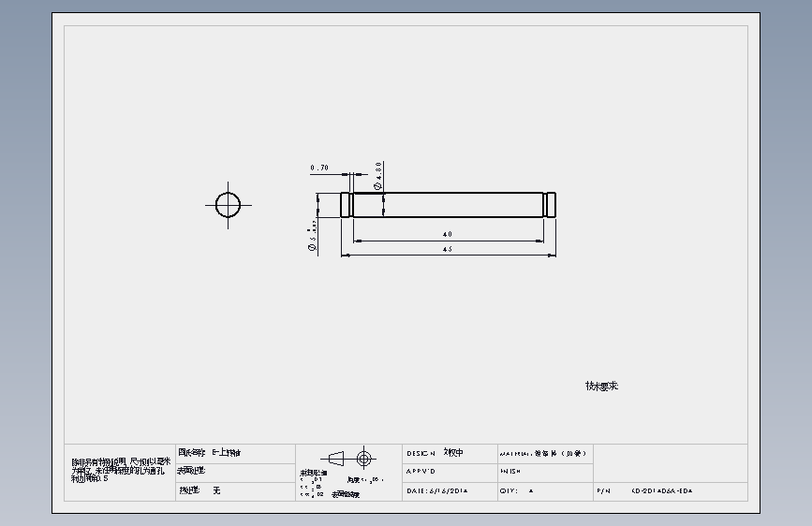Select the 热处理 无 cell
Screen dimensions: 812x526
tap(236, 491)
